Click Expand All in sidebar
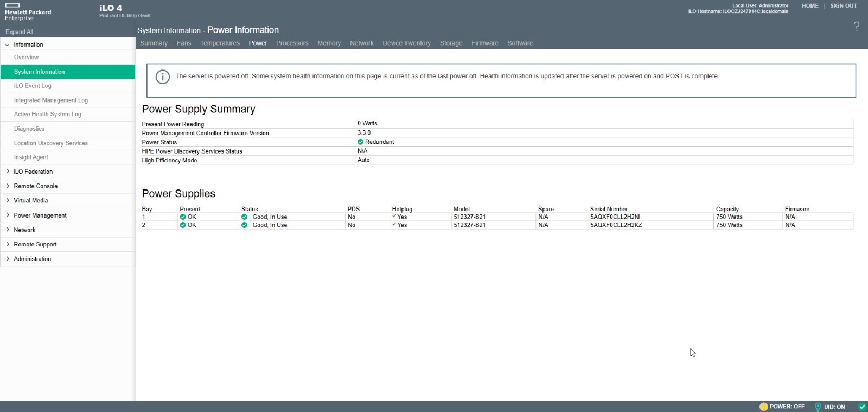The height and width of the screenshot is (412, 868). tap(19, 31)
